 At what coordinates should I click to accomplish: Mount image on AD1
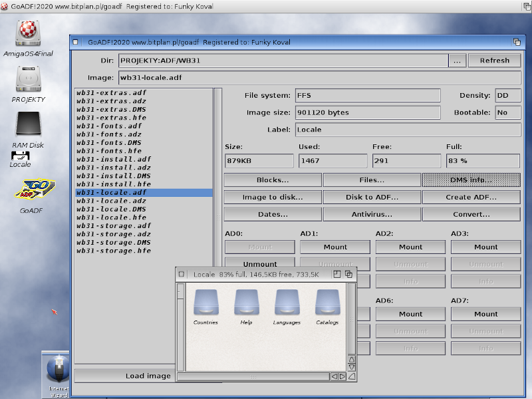coord(335,247)
